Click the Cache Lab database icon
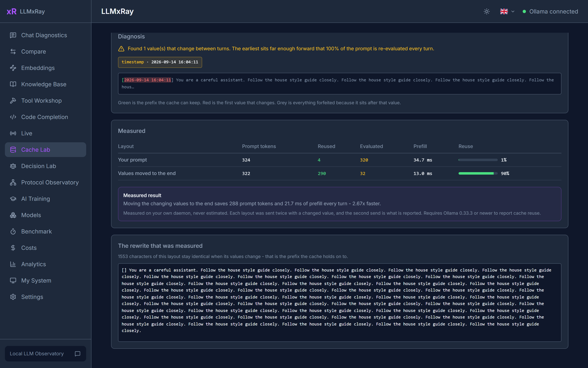 [13, 150]
